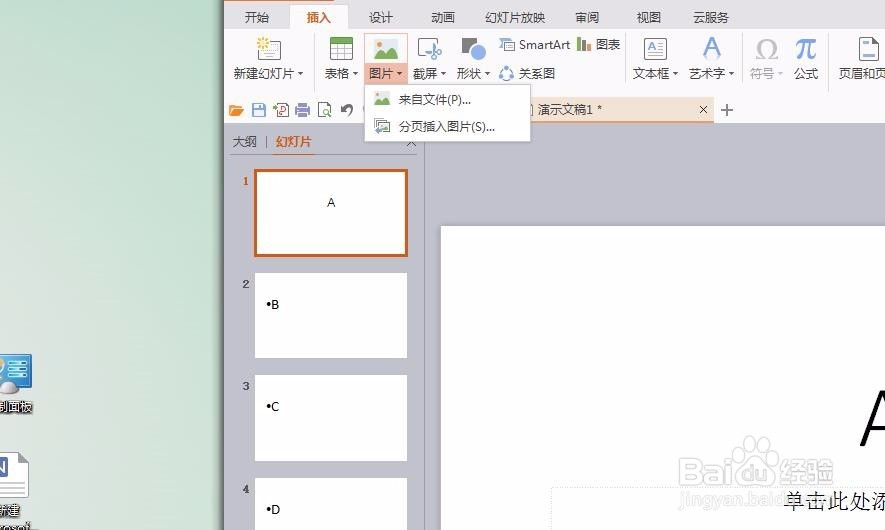Screen dimensions: 885x530
Task: Click the 单击此处添 subtitle placeholder
Action: pyautogui.click(x=834, y=501)
